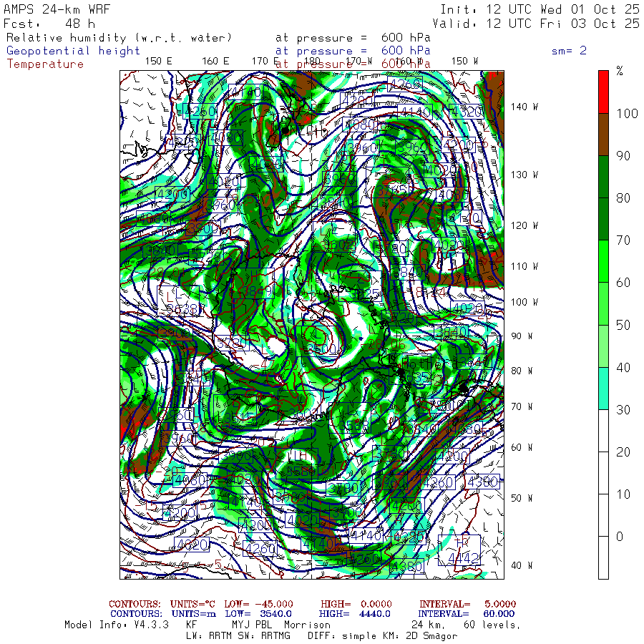The height and width of the screenshot is (644, 644).
Task: Click the 'DIFF: simple KM: 2D Smagor' text
Action: coord(382,636)
